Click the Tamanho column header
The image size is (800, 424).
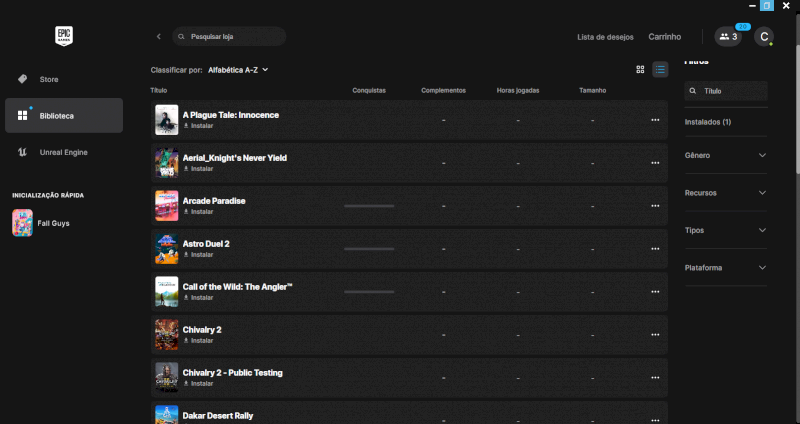click(592, 90)
